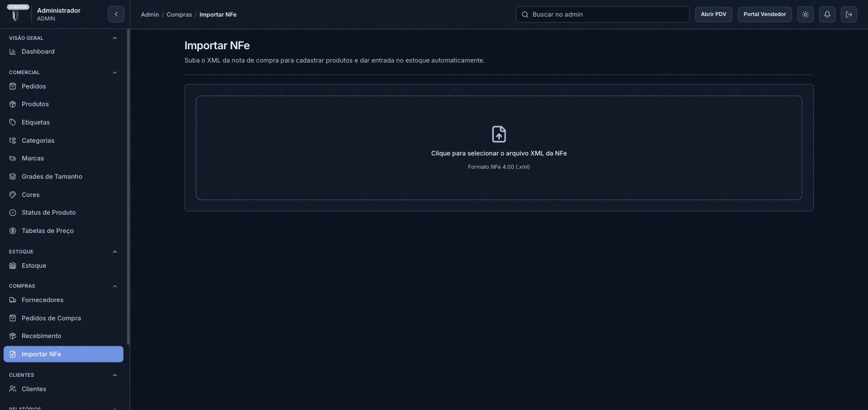Screen dimensions: 868x410
Task: Click the Marcas tags icon
Action: pyautogui.click(x=12, y=158)
